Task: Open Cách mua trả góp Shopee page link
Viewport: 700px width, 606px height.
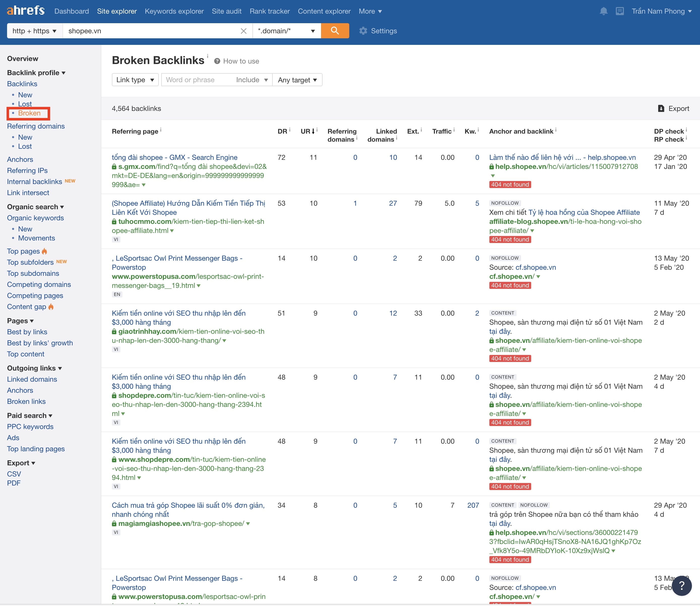Action: coord(188,510)
